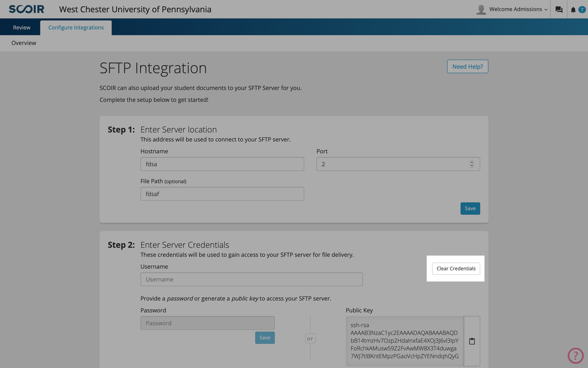Open the Overview submenu item
The width and height of the screenshot is (588, 368).
[x=24, y=43]
